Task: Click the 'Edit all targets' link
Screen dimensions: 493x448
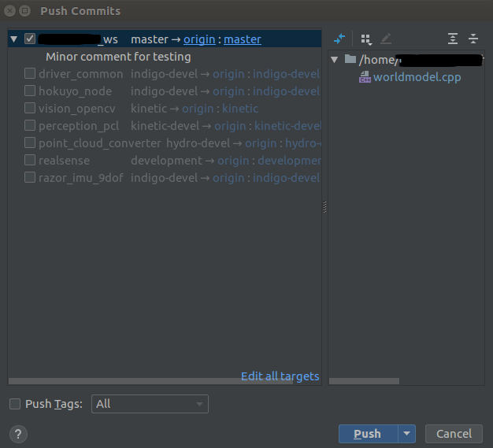Action: tap(280, 376)
